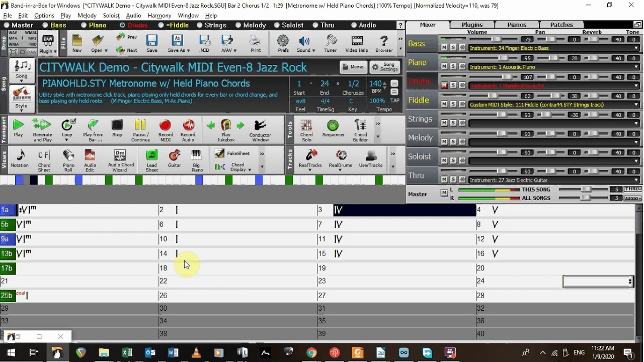
Task: Click the Song button
Action: (22, 70)
